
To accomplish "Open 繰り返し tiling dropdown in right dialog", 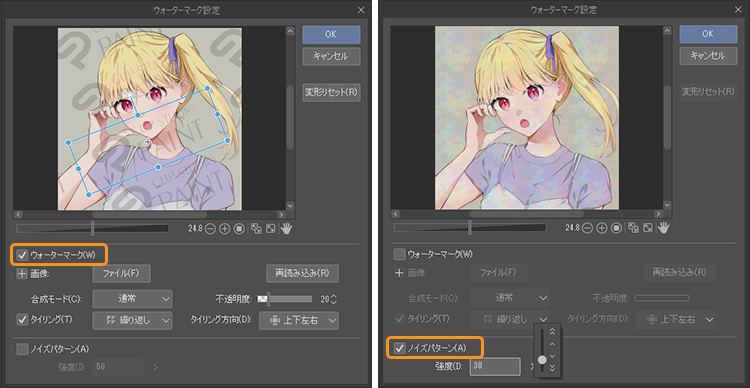I will pyautogui.click(x=510, y=319).
